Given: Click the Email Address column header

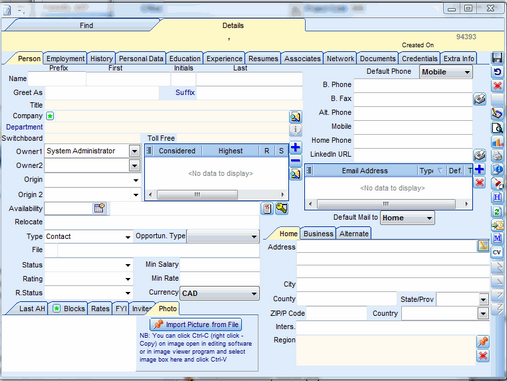Looking at the screenshot, I should coord(365,171).
